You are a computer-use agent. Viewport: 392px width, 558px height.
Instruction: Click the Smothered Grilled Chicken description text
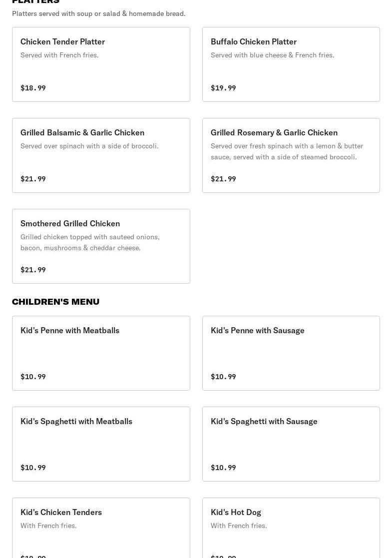pos(90,242)
